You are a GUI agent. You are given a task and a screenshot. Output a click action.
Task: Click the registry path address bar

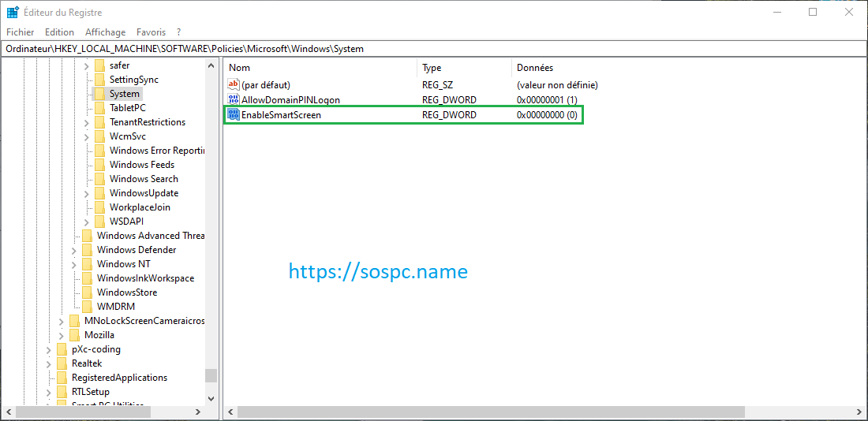(x=434, y=49)
